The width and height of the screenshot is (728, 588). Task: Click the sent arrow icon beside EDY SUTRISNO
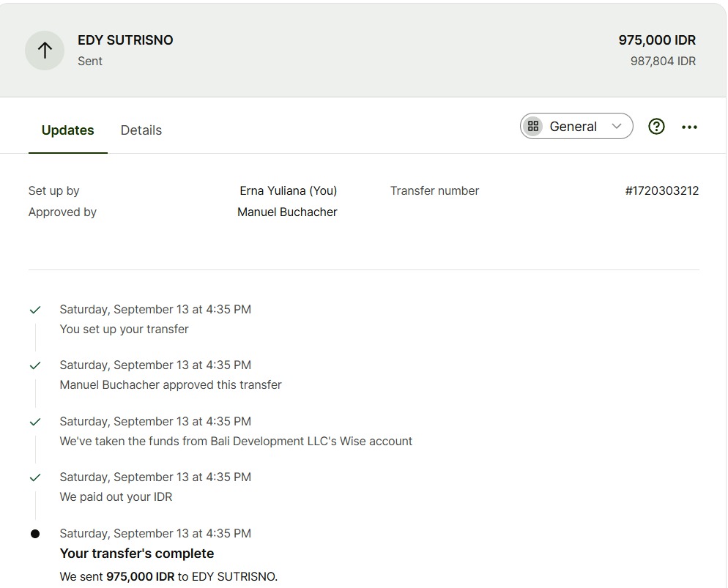point(45,51)
